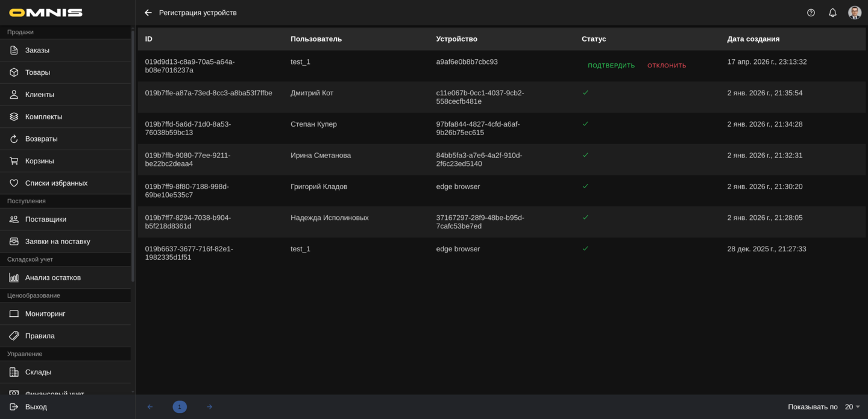Open Возвраты in the sidebar menu
Image resolution: width=868 pixels, height=419 pixels.
click(41, 139)
